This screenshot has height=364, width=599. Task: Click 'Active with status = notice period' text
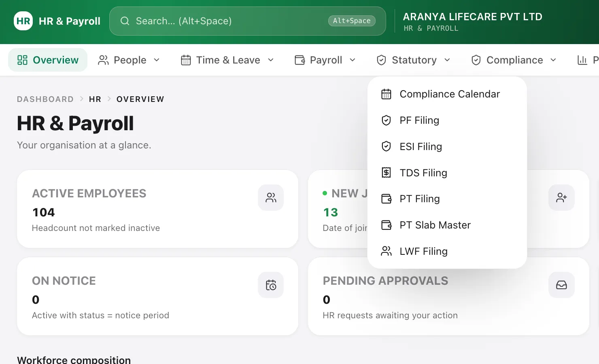(x=100, y=315)
